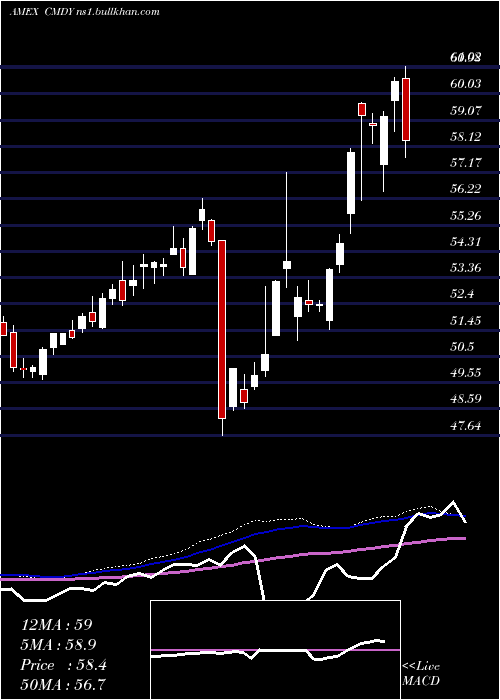Click the '12MA : 59' reading
Viewport: 500px width, 700px height.
tap(56, 625)
